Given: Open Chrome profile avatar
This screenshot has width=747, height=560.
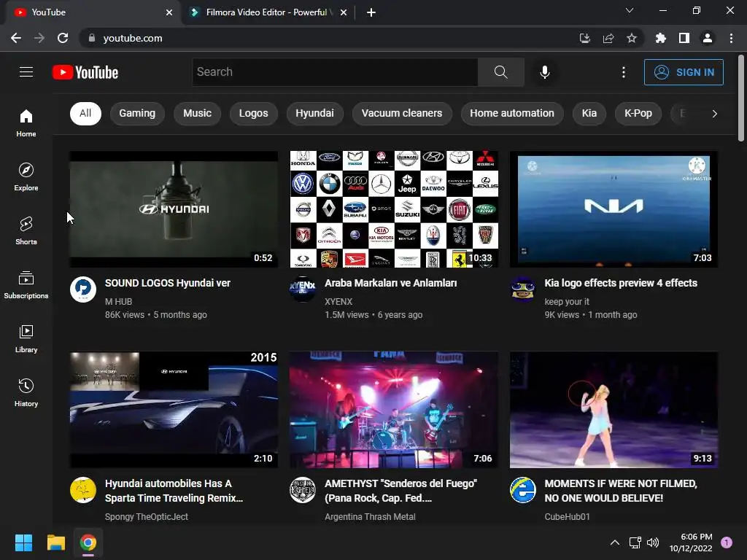Looking at the screenshot, I should coord(708,38).
